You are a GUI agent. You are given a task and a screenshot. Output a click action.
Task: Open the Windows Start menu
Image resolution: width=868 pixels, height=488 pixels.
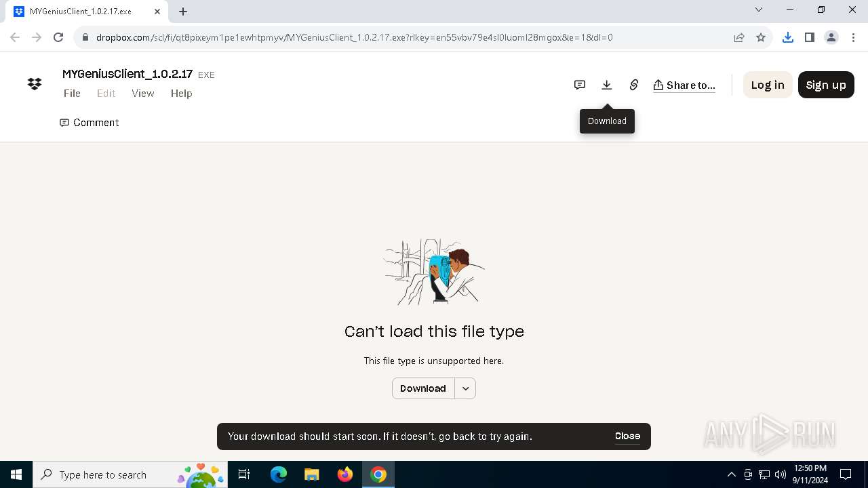16,474
